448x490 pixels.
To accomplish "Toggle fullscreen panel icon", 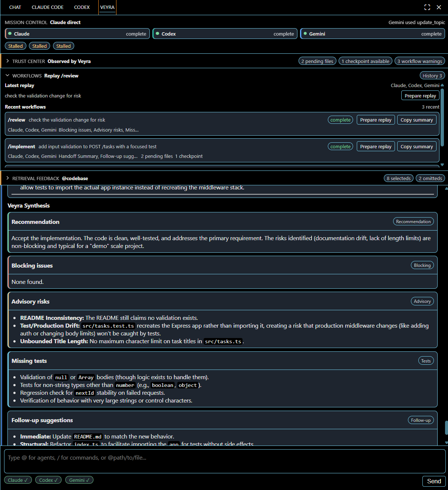I will coord(427,7).
